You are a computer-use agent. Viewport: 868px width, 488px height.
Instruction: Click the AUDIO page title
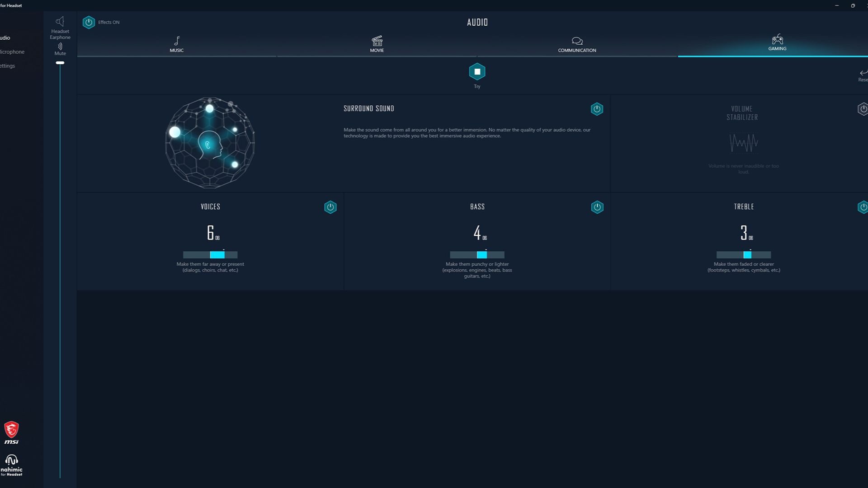coord(477,22)
